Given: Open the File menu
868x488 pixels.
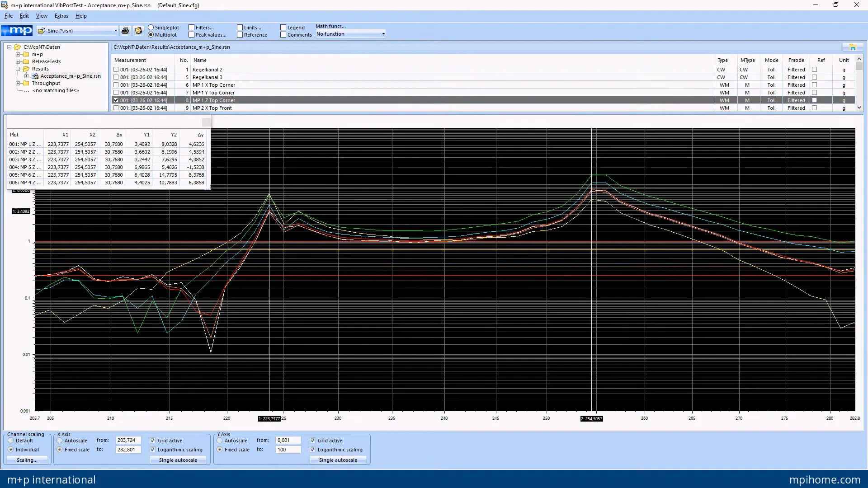Looking at the screenshot, I should coord(8,16).
